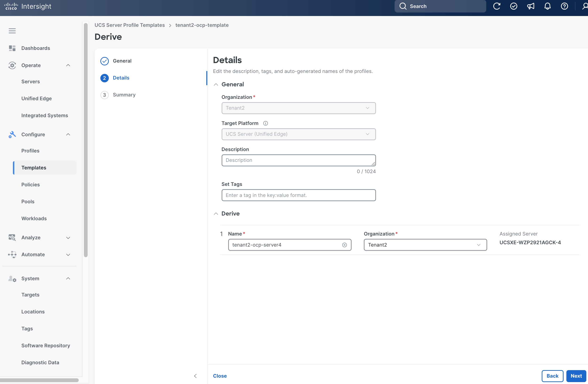Open Pools under Configure
Screen dimensions: 588x384
coord(28,202)
